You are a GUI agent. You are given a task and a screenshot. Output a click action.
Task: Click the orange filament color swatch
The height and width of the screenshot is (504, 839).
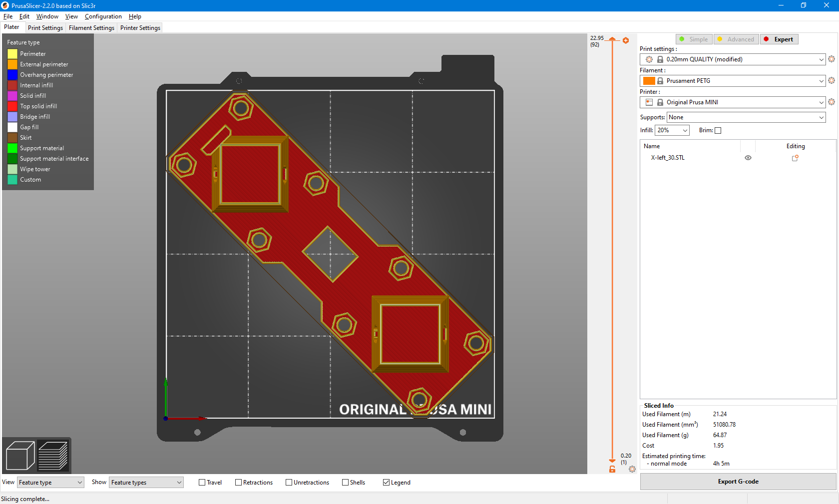click(649, 81)
